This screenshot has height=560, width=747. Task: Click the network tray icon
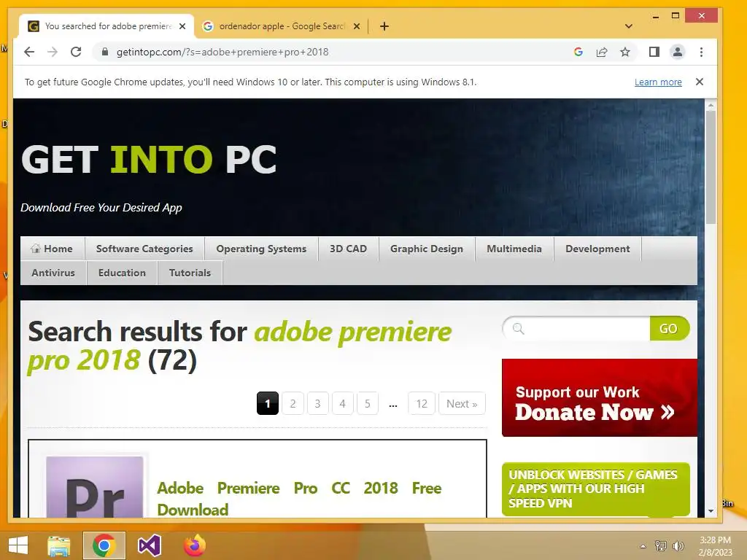pos(661,546)
